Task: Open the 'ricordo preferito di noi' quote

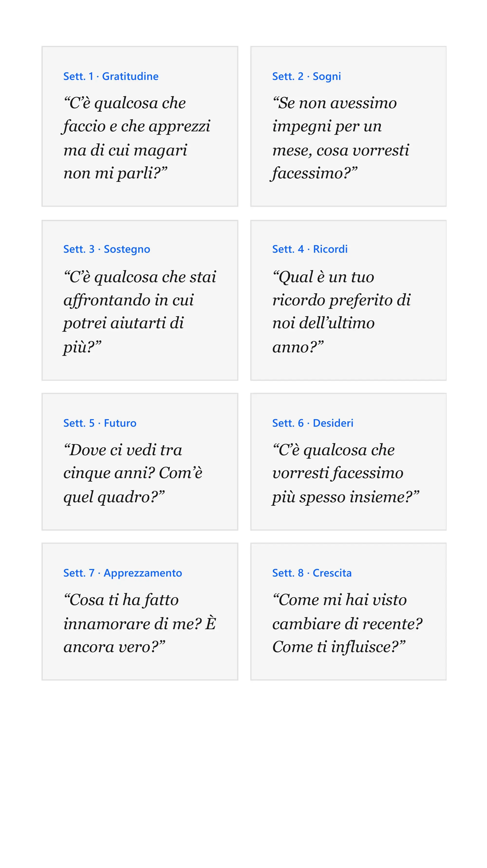Action: pyautogui.click(x=341, y=312)
